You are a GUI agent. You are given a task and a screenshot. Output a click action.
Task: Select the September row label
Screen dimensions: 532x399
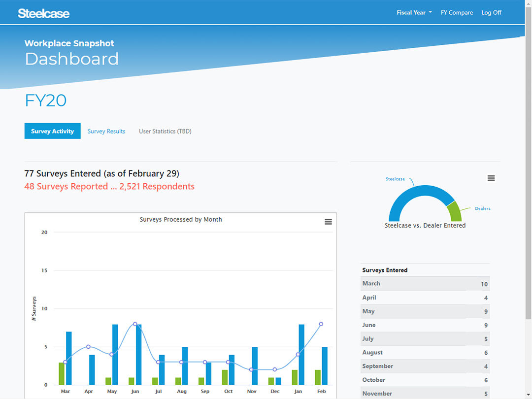378,366
